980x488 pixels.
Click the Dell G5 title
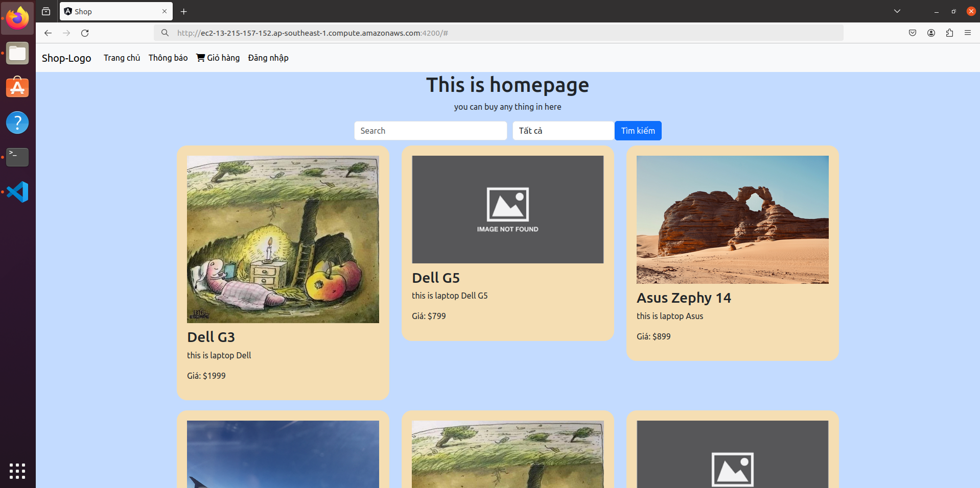(x=436, y=278)
